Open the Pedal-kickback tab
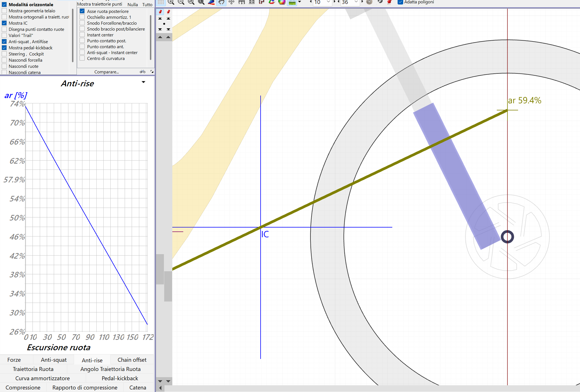 click(x=120, y=378)
